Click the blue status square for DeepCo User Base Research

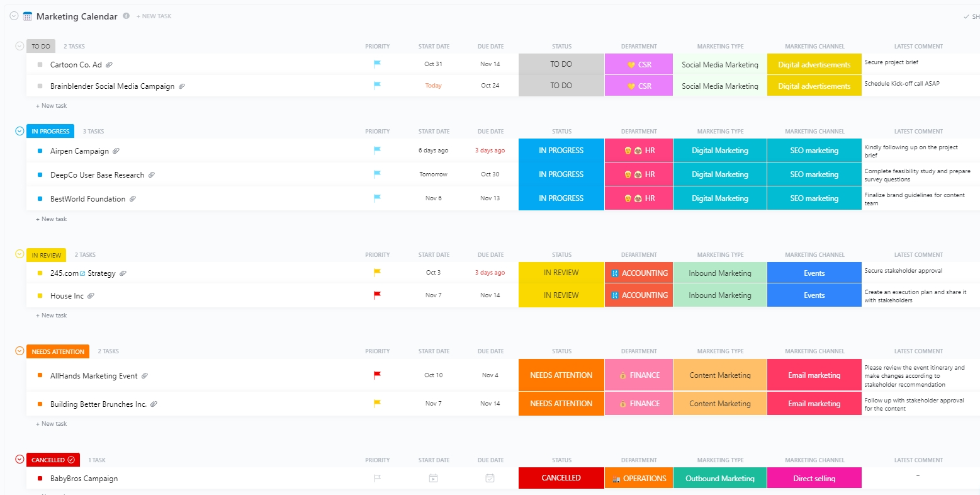tap(40, 175)
